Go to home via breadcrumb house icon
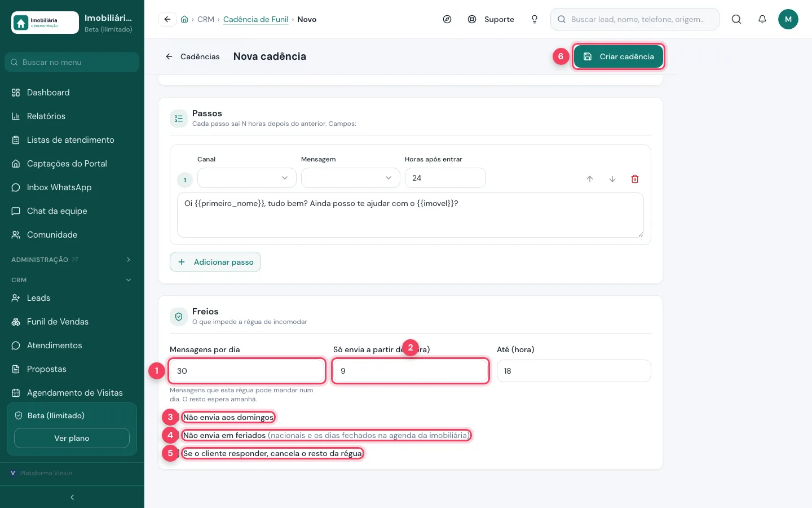 pyautogui.click(x=184, y=19)
